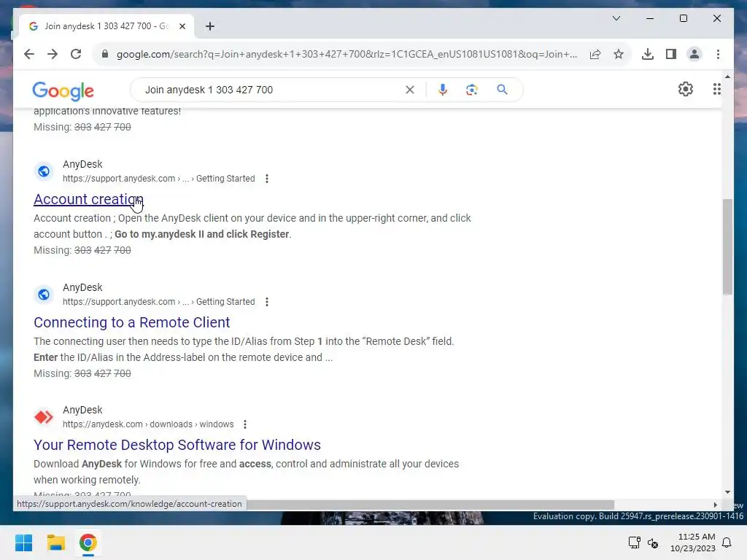This screenshot has height=560, width=747.
Task: Click the muted volume tray icon
Action: (x=653, y=542)
